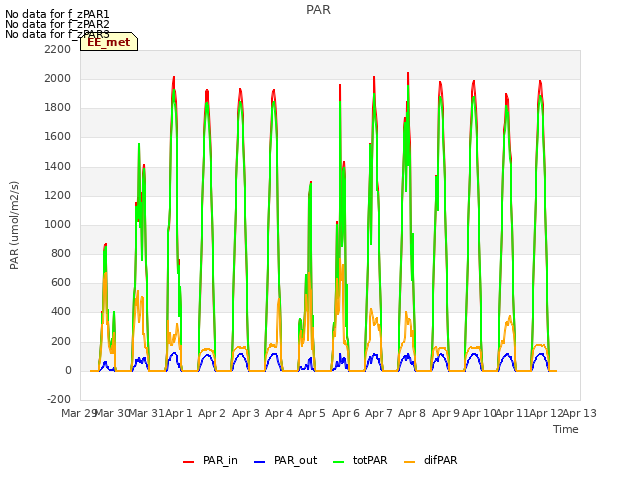Click the Mar 29 x-axis date label
Viewport: 640px width, 480px height.
(x=79, y=413)
